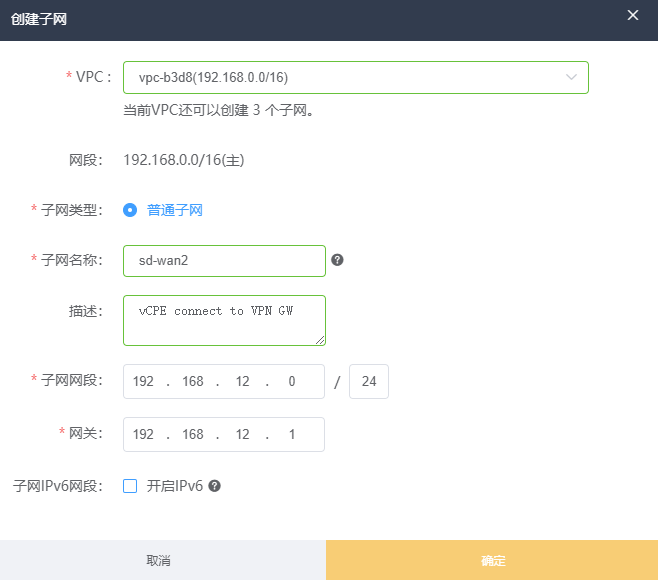Click the description textarea resize handle
This screenshot has width=658, height=580.
tap(320, 340)
